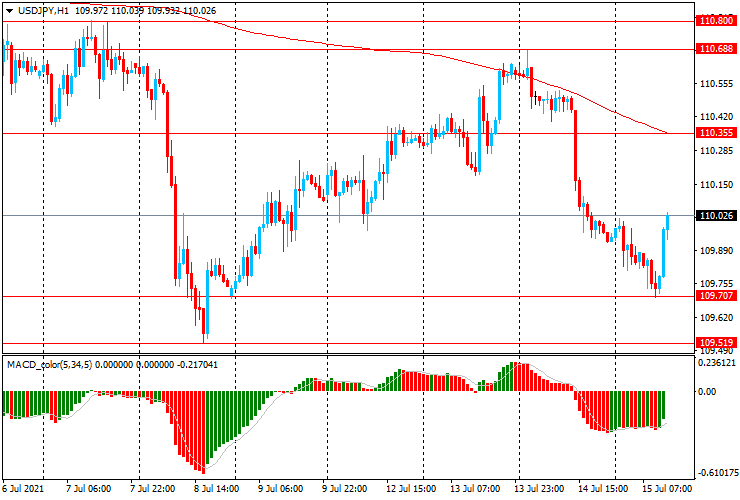Select the 110.688 red price level label
Screen dimensions: 740x500
716,49
